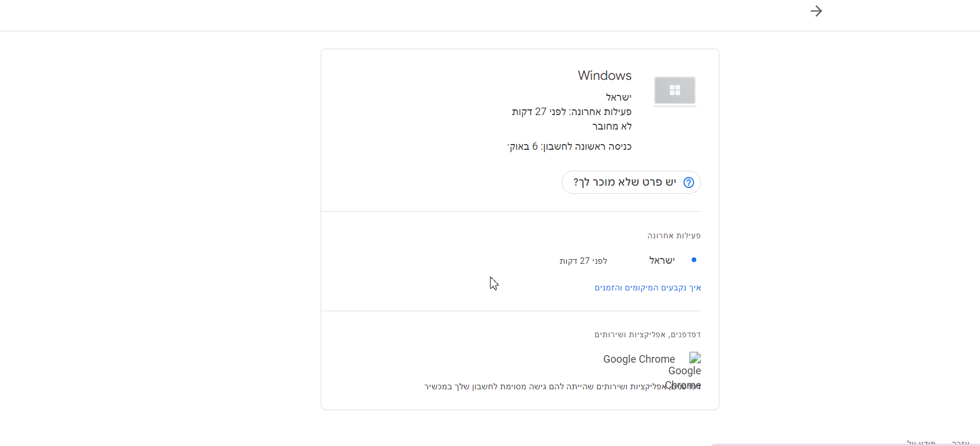
Task: Click the Windows laptop device icon
Action: [x=674, y=91]
